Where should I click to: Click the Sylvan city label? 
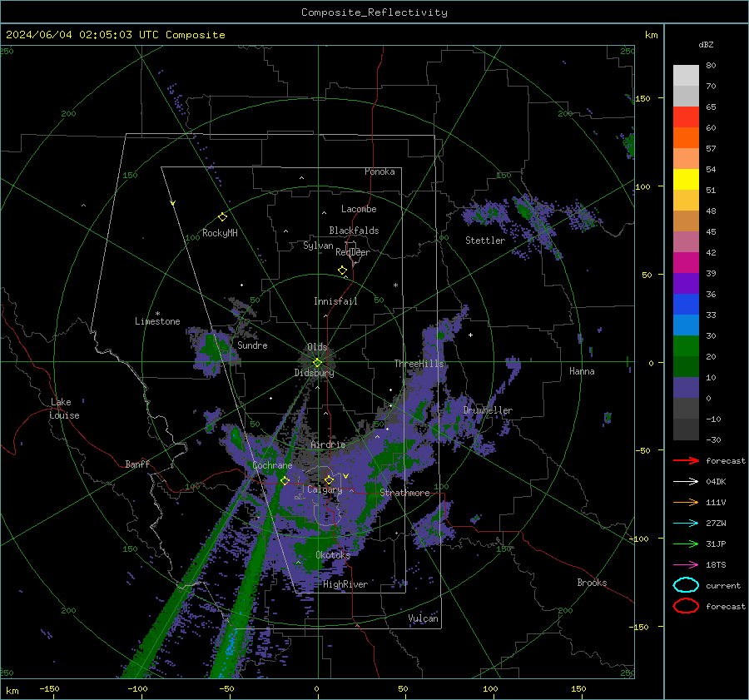pyautogui.click(x=318, y=246)
